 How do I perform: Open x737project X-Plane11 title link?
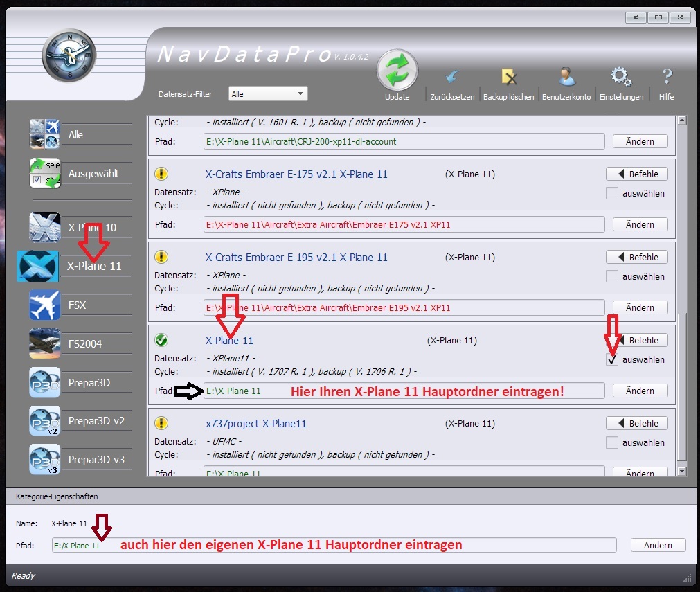[255, 423]
